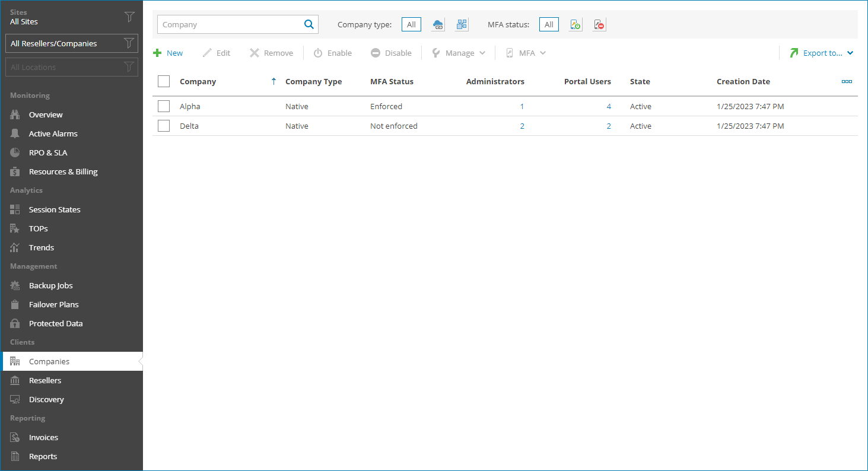The height and width of the screenshot is (471, 868).
Task: Sort by MFA Status column header
Action: (x=392, y=82)
